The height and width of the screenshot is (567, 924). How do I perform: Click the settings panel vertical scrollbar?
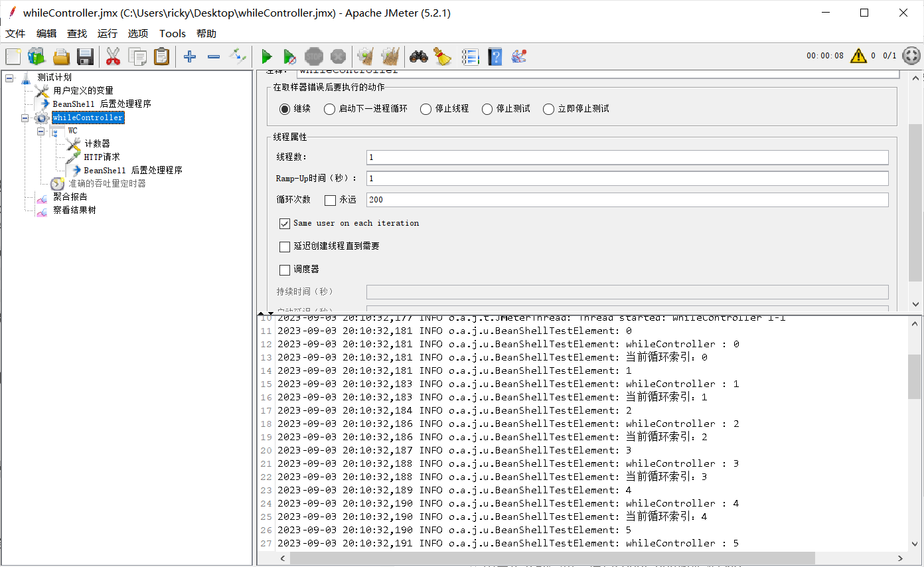(915, 202)
